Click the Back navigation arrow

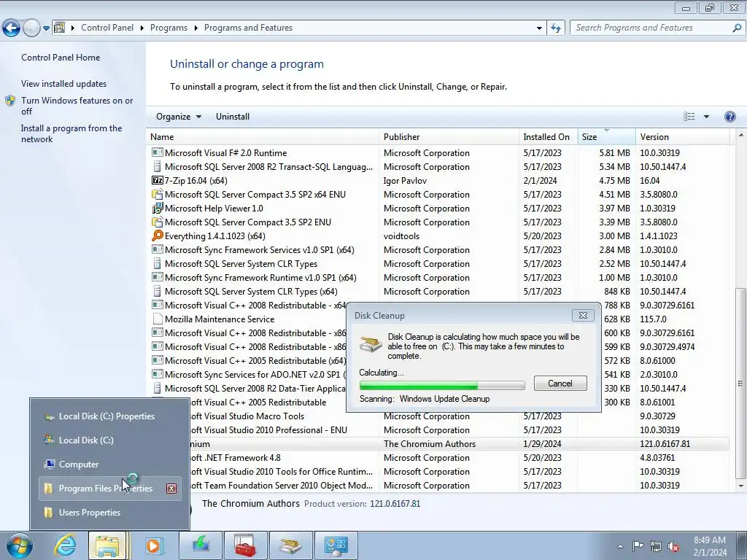12,28
